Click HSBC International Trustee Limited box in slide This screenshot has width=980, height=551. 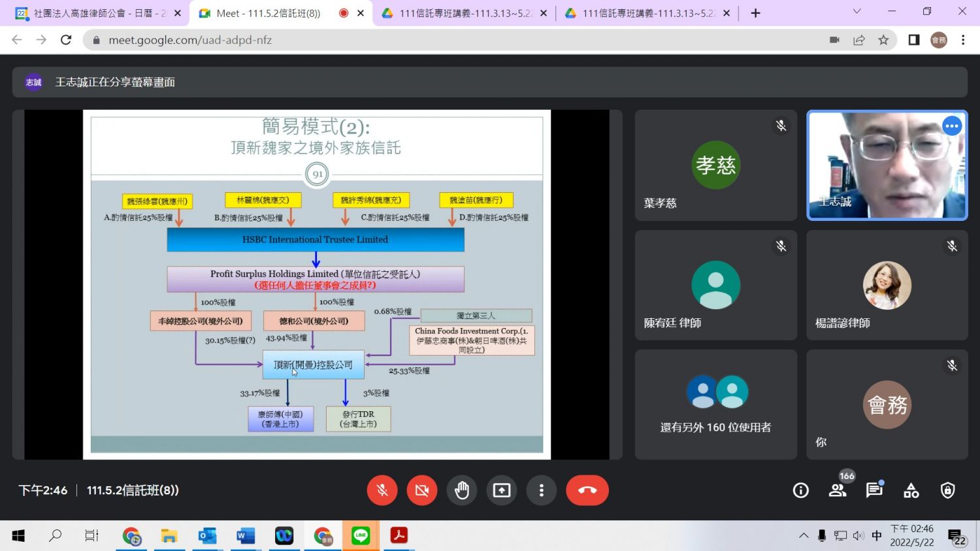tap(316, 240)
